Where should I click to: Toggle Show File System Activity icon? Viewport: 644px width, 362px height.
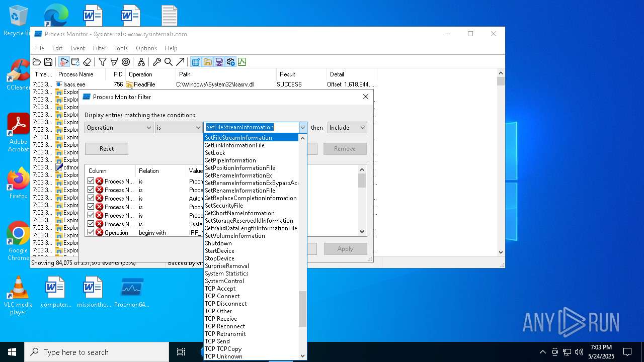coord(207,62)
